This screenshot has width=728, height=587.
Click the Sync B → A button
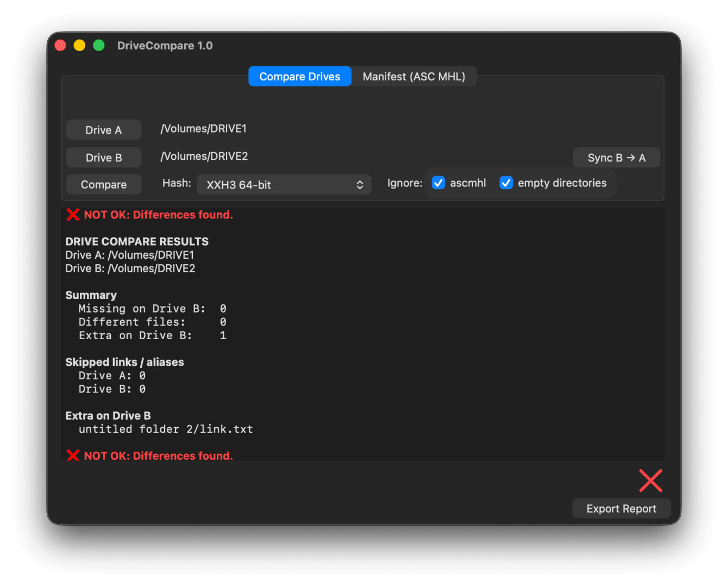point(617,158)
